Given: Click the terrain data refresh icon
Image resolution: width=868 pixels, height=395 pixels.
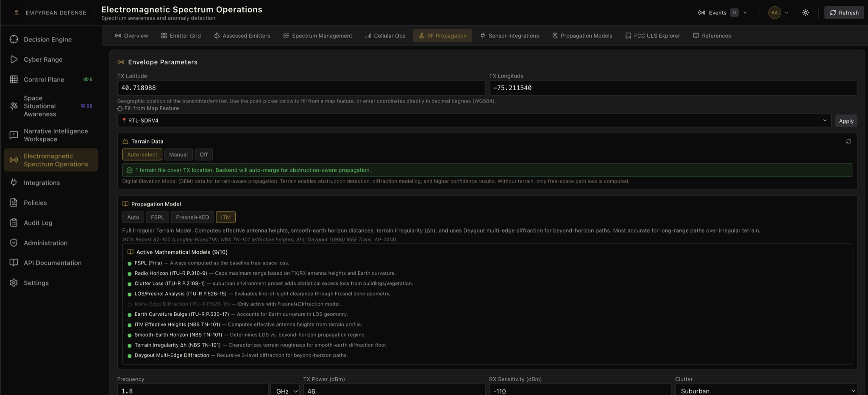Looking at the screenshot, I should pos(849,142).
